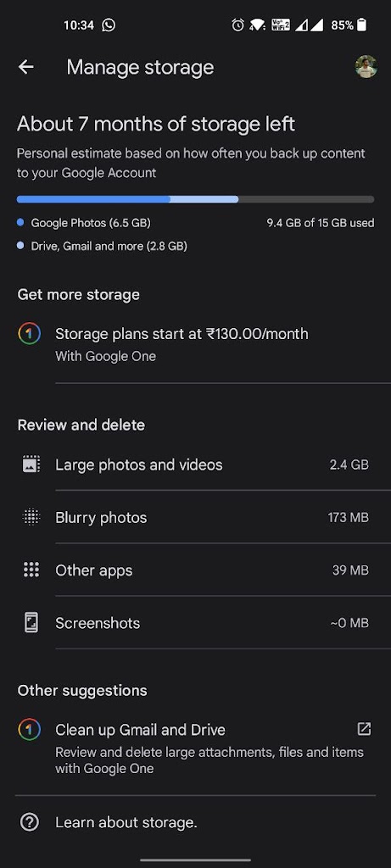Open Other apps review item
This screenshot has height=868, width=391.
pos(195,570)
